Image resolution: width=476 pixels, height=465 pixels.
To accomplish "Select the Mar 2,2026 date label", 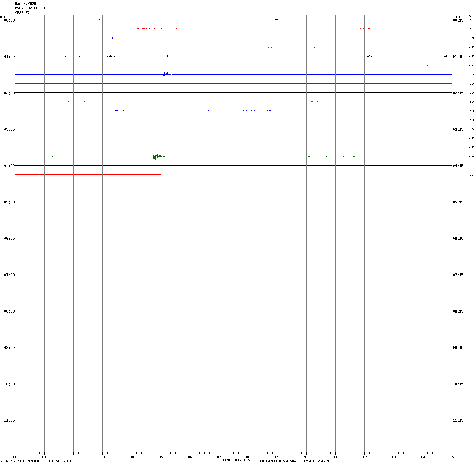I will pos(25,4).
